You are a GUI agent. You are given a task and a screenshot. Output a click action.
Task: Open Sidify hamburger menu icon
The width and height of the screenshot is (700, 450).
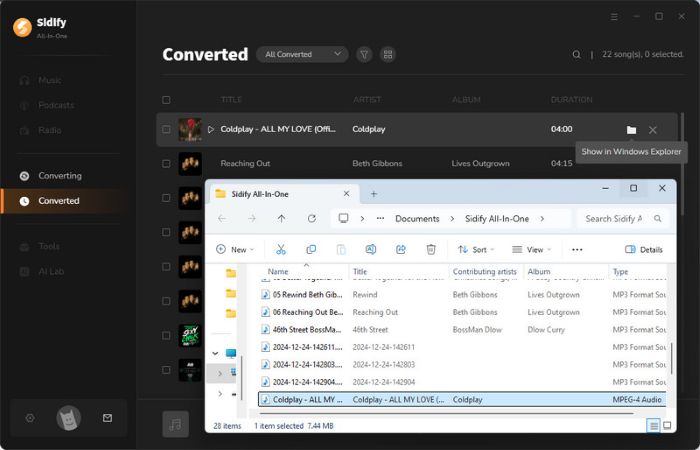pyautogui.click(x=614, y=17)
